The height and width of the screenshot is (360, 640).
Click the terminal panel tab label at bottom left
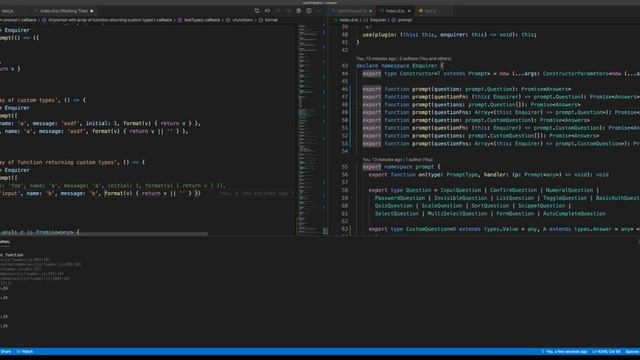pyautogui.click(x=5, y=242)
